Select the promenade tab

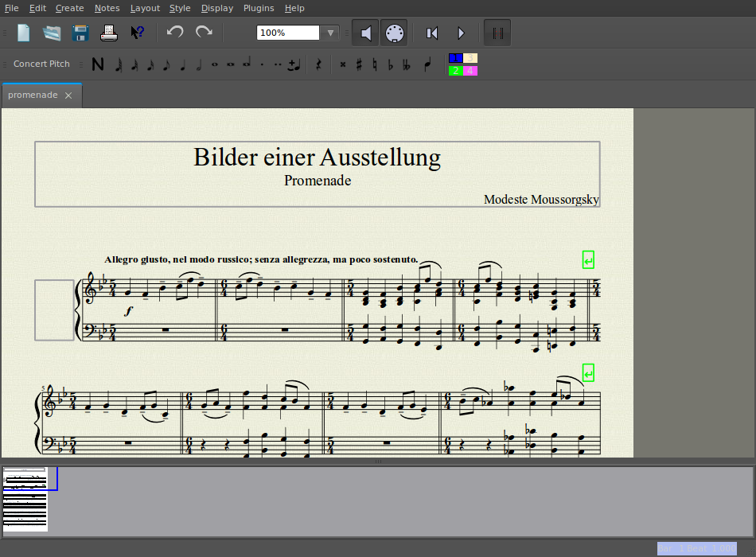pyautogui.click(x=33, y=95)
